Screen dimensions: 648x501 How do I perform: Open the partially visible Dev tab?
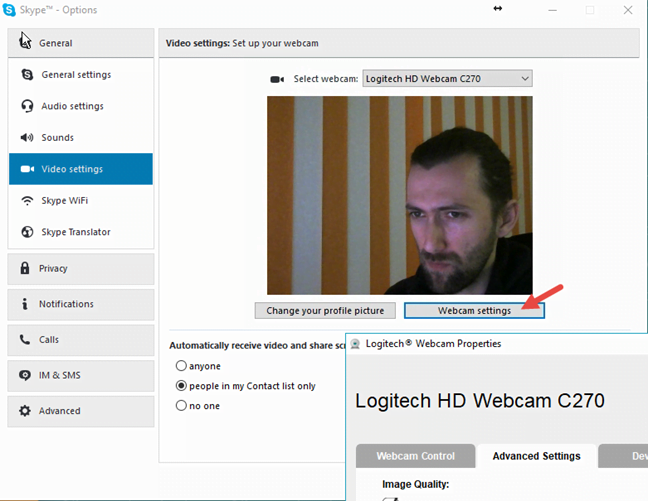(624, 456)
